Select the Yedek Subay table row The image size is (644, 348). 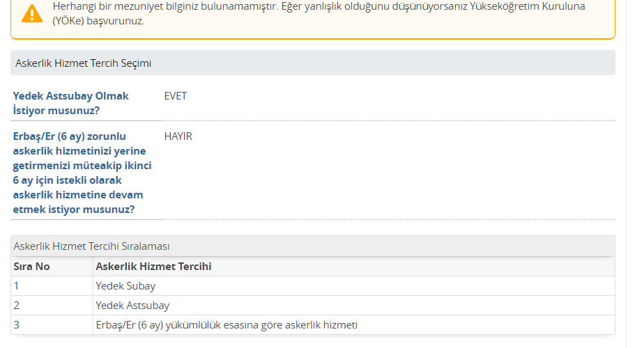point(313,286)
